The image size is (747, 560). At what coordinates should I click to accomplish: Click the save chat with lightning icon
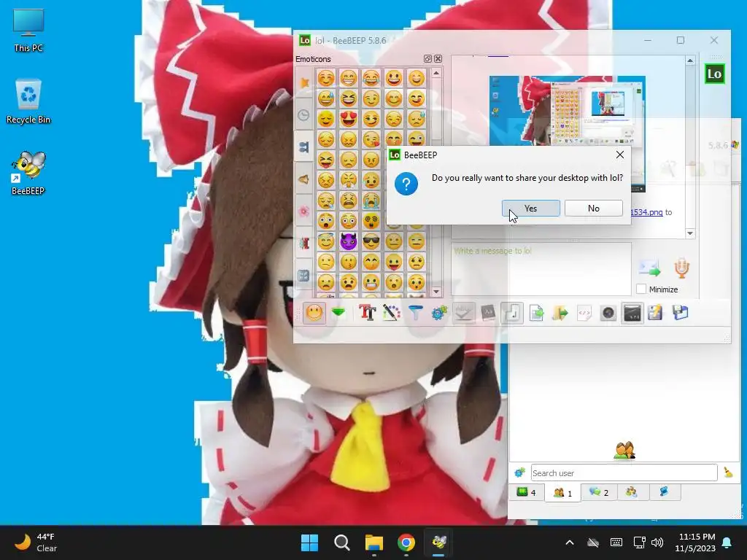[656, 313]
